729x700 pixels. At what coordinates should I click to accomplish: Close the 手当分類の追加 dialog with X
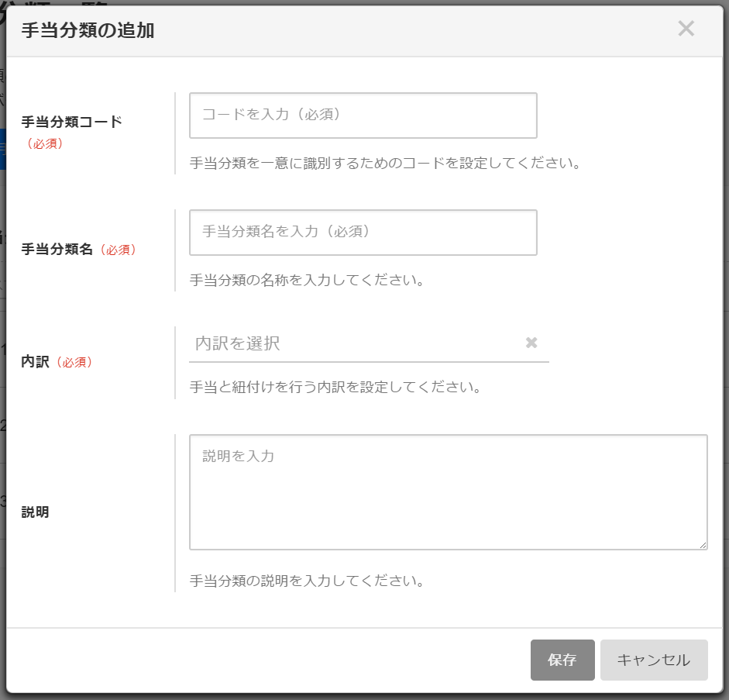pyautogui.click(x=686, y=29)
